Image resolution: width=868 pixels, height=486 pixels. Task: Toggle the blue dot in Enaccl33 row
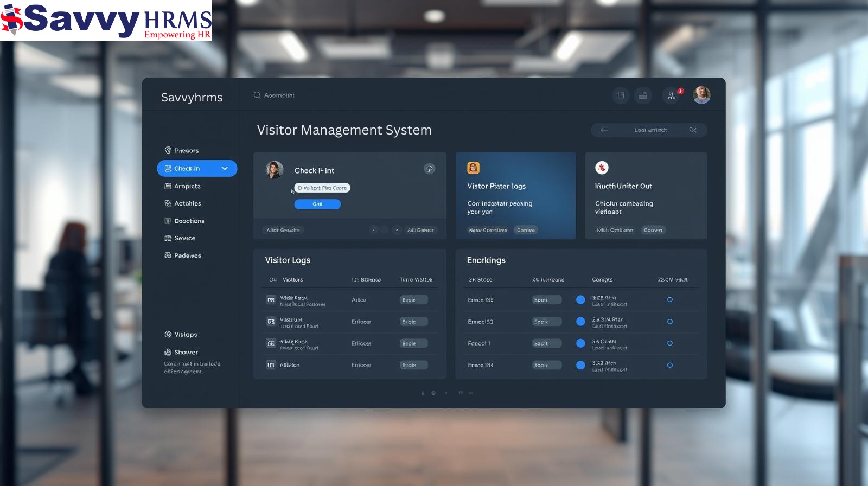[x=580, y=322]
